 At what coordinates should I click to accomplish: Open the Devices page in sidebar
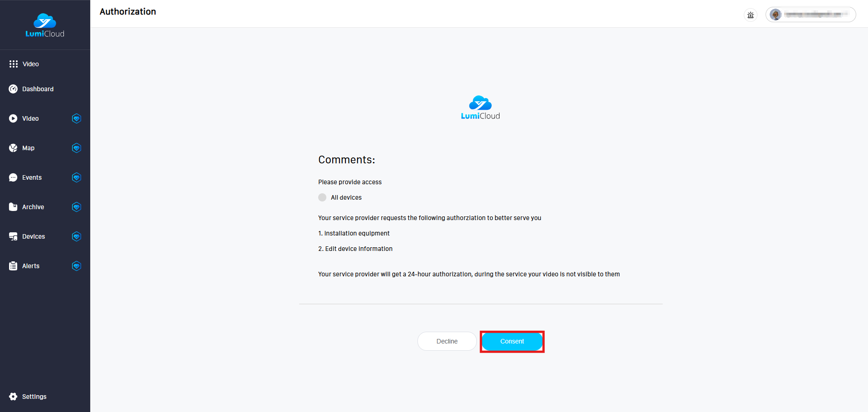click(33, 236)
